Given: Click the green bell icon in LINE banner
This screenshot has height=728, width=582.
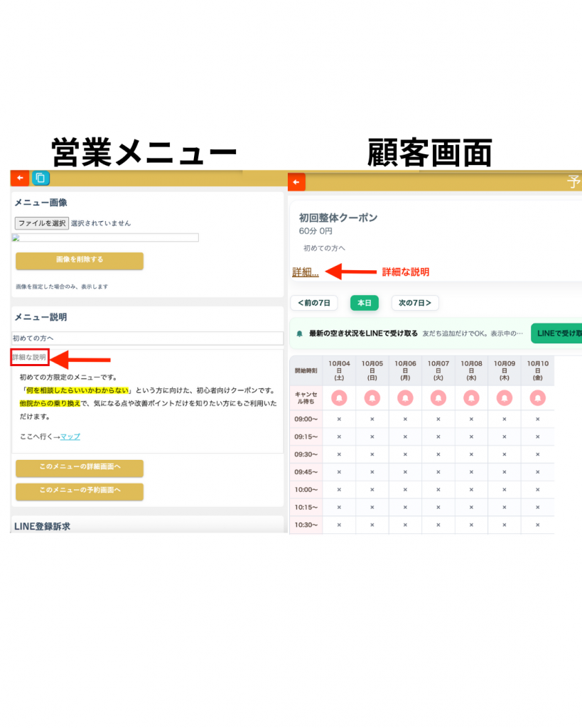Looking at the screenshot, I should [300, 333].
